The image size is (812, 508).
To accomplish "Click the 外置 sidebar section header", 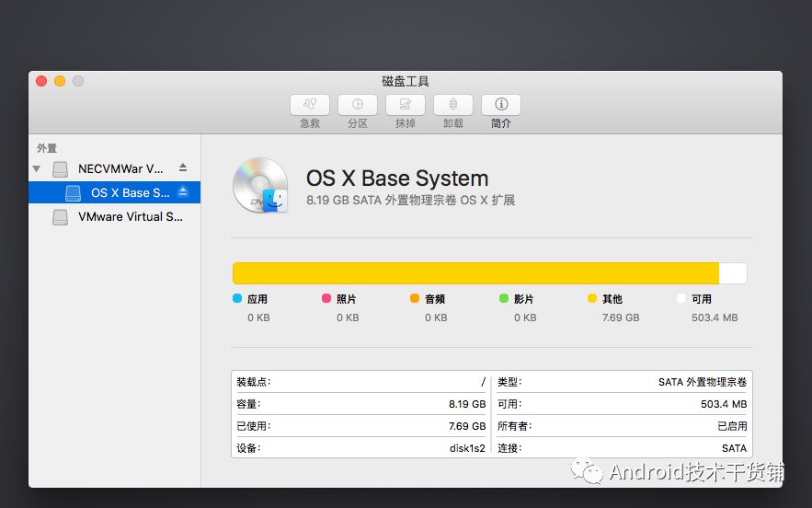I will (x=47, y=148).
